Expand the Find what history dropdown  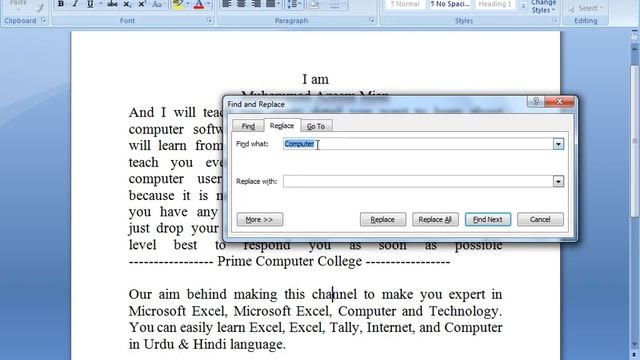click(558, 144)
